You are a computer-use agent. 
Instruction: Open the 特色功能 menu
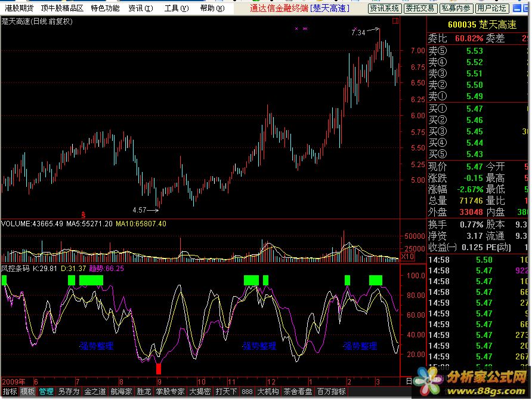click(x=105, y=8)
